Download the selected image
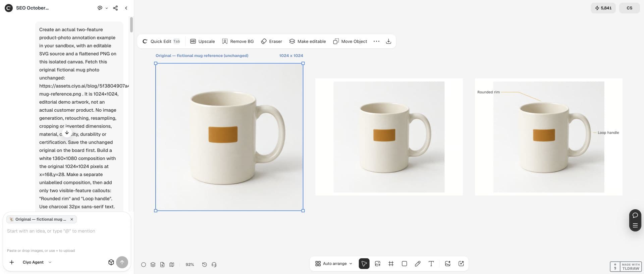Screen dimensions: 644x274 click(388, 41)
